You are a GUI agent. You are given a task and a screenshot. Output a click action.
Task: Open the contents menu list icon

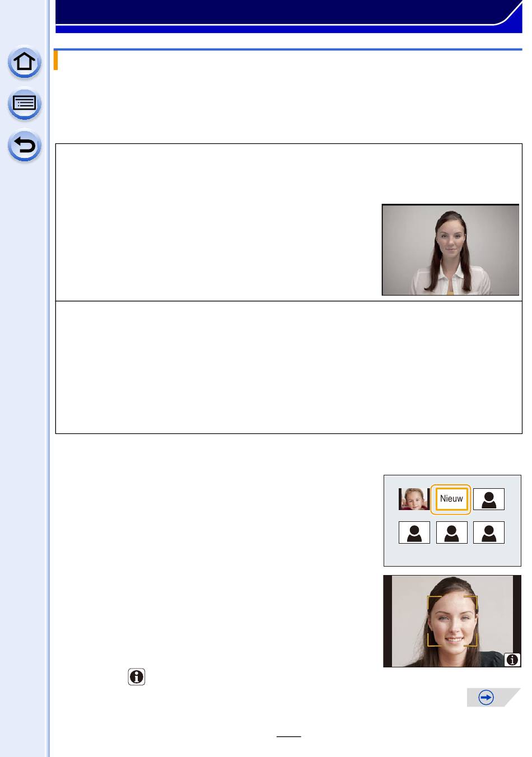25,104
